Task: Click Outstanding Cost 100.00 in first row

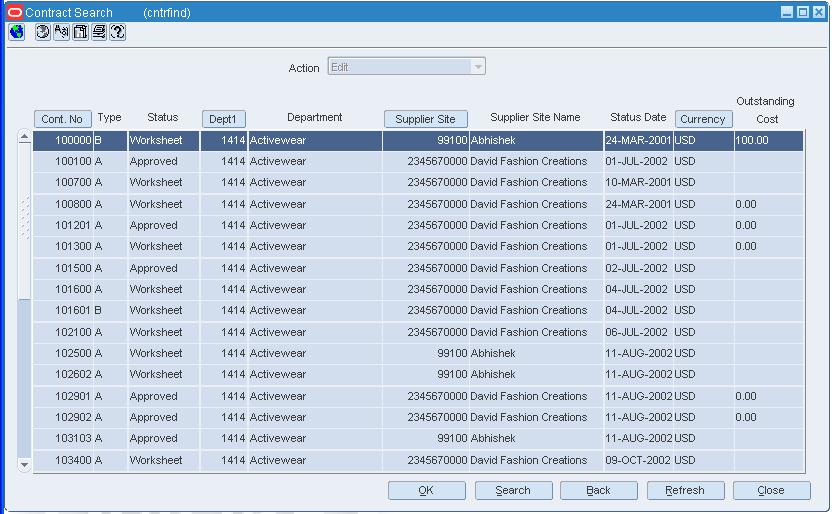Action: point(768,141)
